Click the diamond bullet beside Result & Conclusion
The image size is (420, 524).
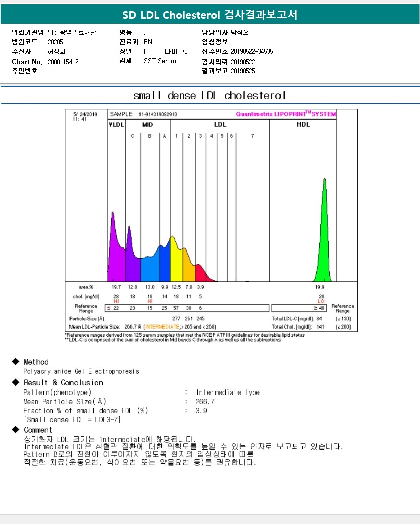click(15, 382)
